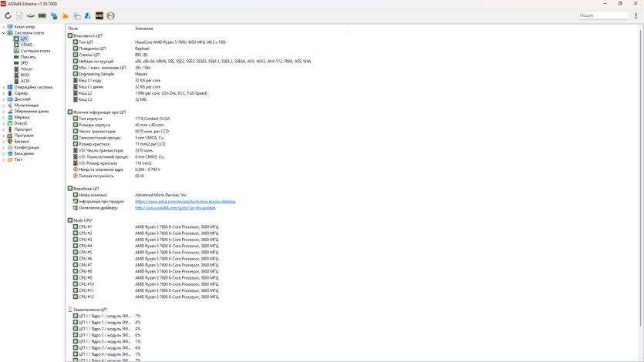This screenshot has width=644, height=362.
Task: Expand the Сервер tree node
Action: [4, 93]
